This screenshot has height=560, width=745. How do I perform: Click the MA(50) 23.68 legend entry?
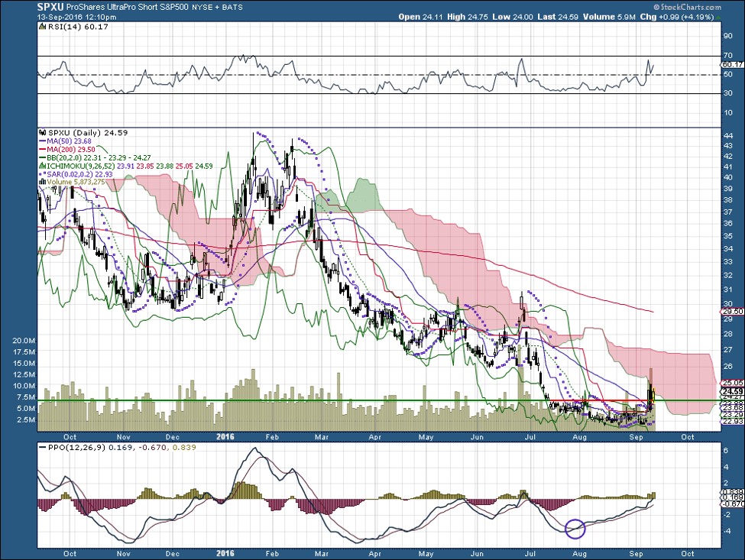[69, 141]
